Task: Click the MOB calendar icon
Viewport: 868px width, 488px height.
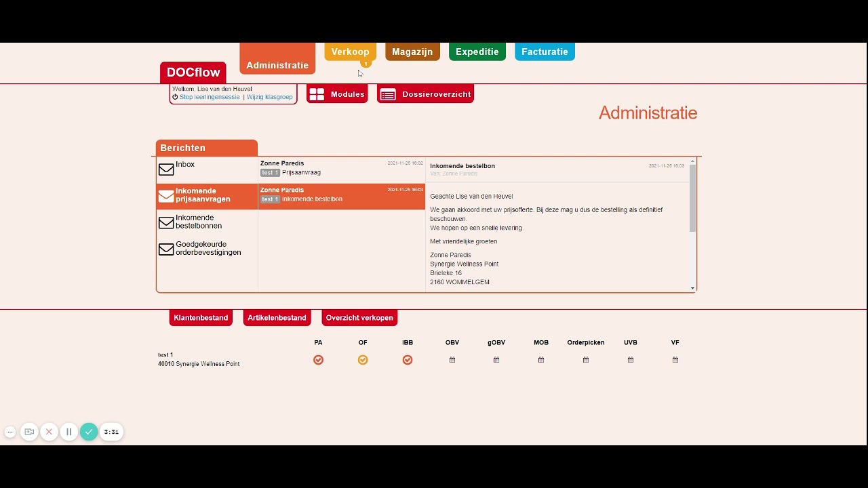Action: pyautogui.click(x=541, y=360)
